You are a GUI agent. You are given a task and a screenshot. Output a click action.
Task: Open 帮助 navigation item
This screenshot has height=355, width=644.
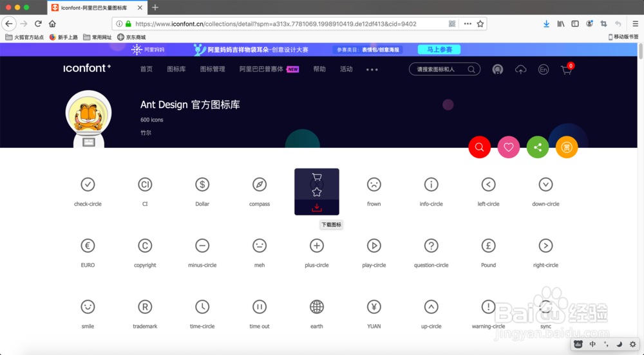click(319, 69)
